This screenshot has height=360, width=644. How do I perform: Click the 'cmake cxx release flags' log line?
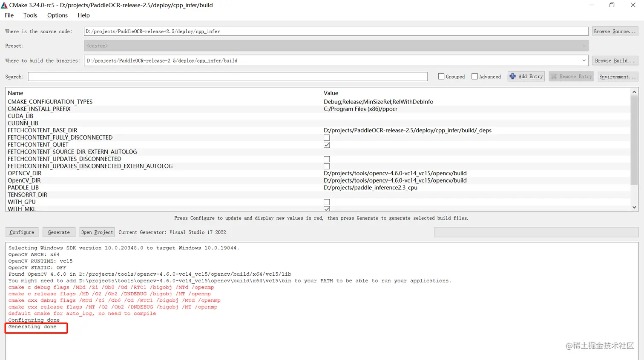(x=113, y=307)
